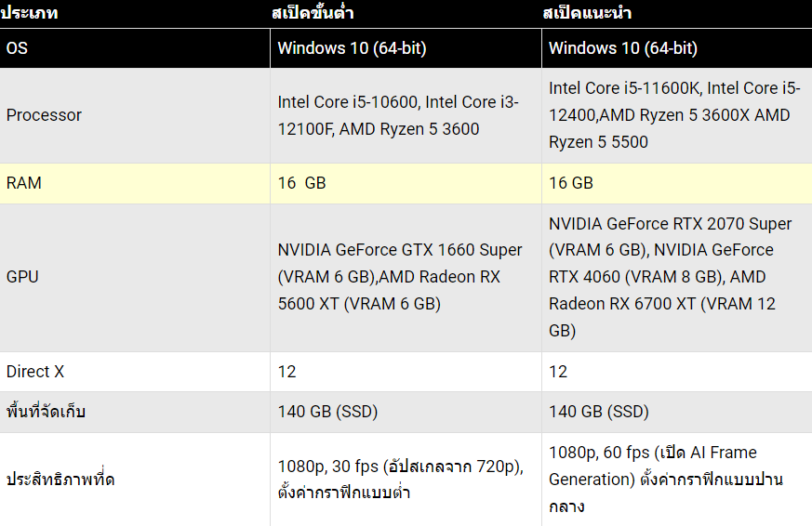
Task: Click the minimum 16 GB RAM cell
Action: point(406,183)
